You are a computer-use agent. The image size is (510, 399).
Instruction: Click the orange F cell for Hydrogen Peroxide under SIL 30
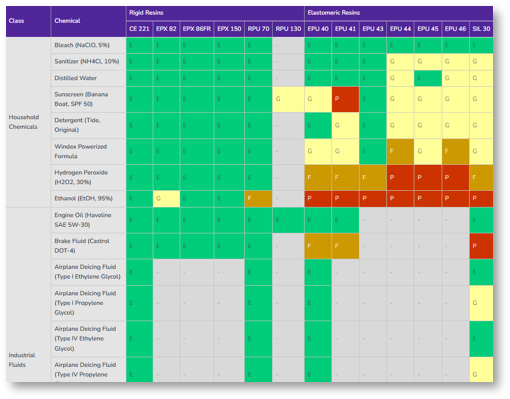point(481,177)
